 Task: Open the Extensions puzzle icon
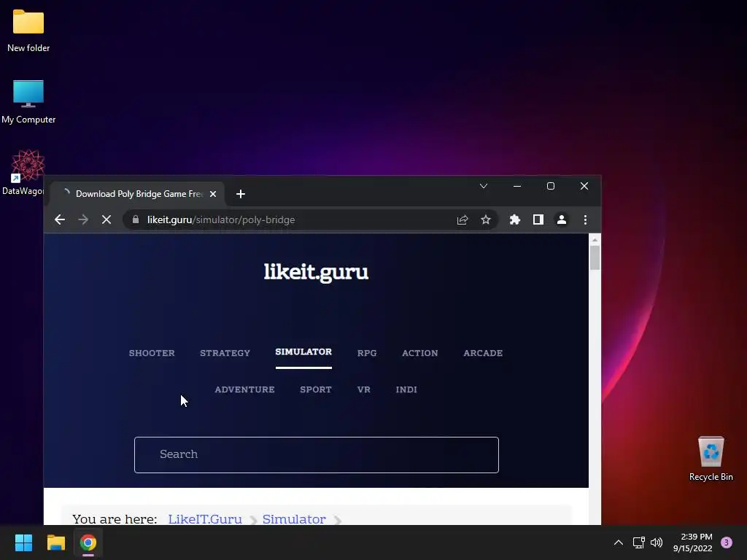[x=515, y=219]
